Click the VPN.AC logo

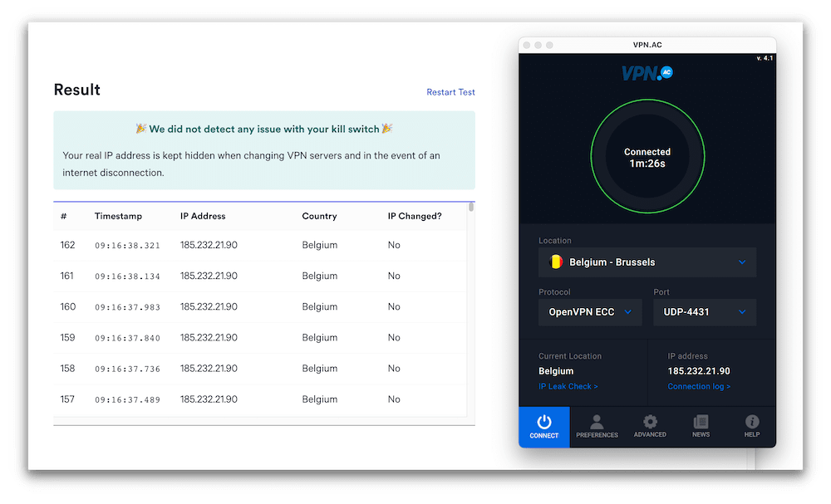[647, 72]
